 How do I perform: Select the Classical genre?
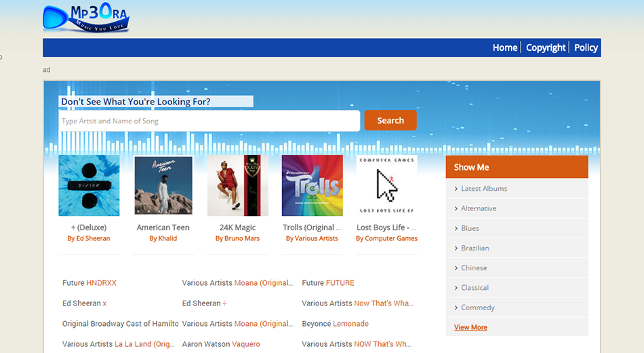coord(475,288)
